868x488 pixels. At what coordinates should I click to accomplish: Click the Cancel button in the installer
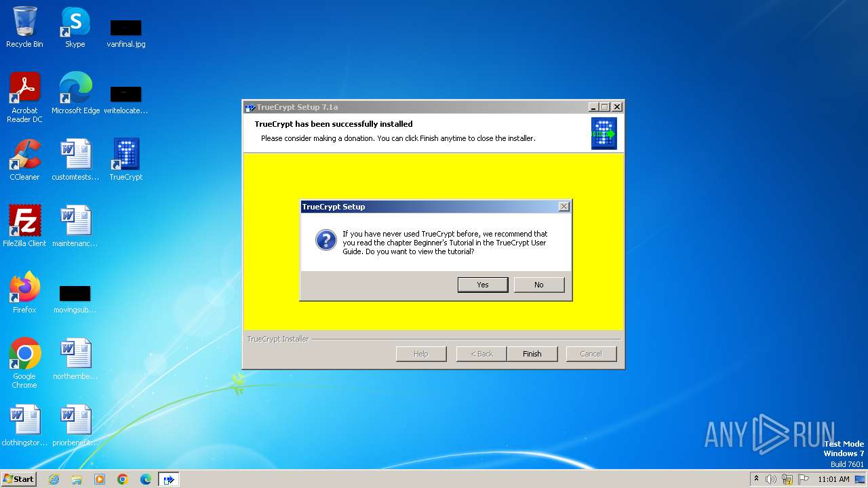coord(591,354)
